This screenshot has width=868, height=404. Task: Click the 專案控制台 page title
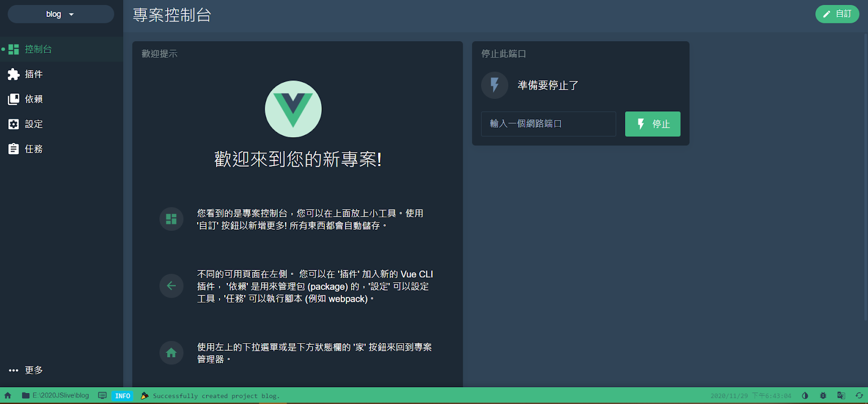click(172, 15)
